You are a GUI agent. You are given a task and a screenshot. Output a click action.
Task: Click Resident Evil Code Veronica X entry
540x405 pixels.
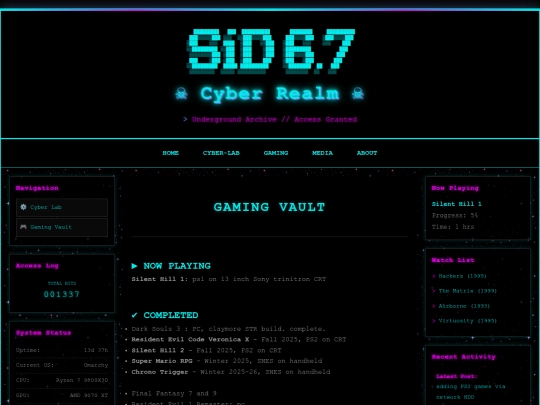click(x=239, y=340)
